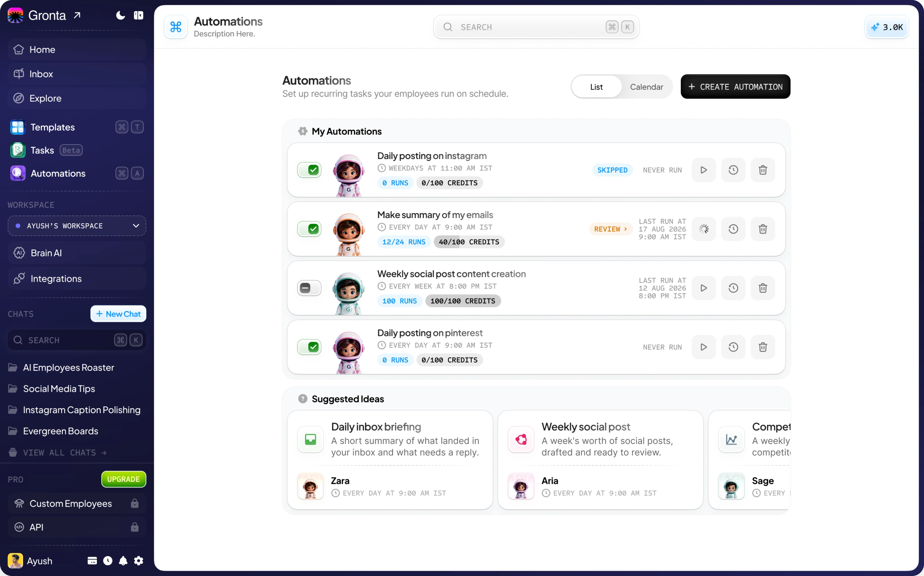Open the settings gear in sidebar footer
Image resolution: width=924 pixels, height=576 pixels.
pyautogui.click(x=139, y=561)
